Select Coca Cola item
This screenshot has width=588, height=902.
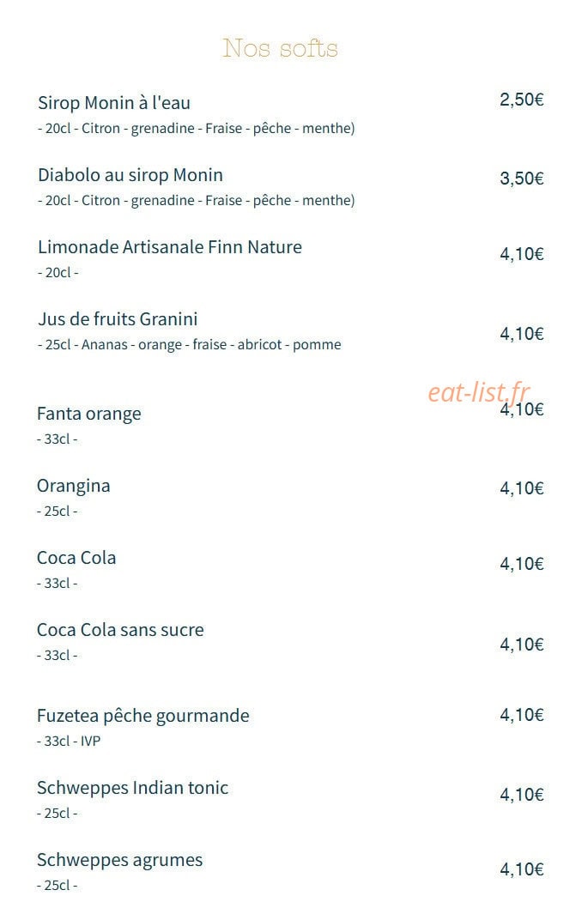coord(76,558)
